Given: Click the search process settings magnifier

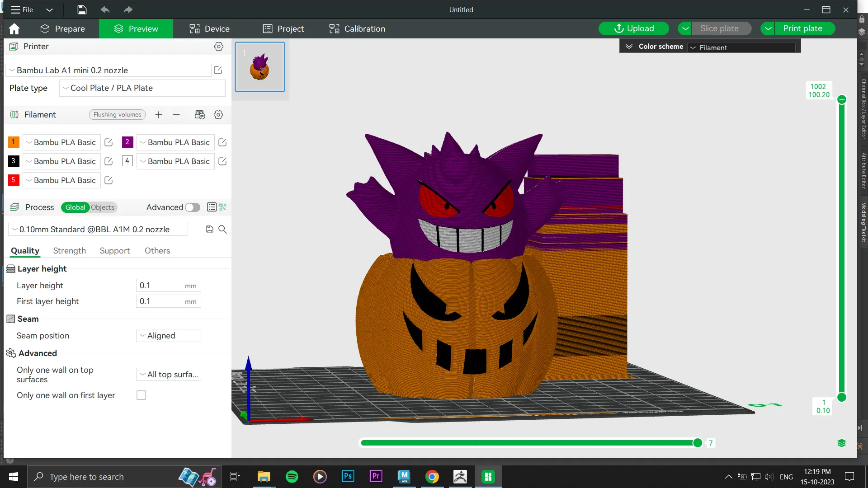Looking at the screenshot, I should point(222,230).
